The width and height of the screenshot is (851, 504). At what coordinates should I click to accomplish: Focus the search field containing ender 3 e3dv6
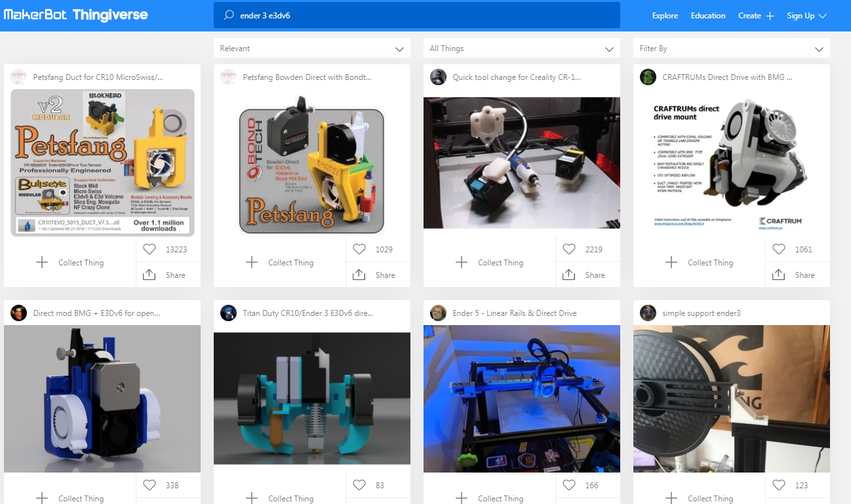click(x=417, y=15)
